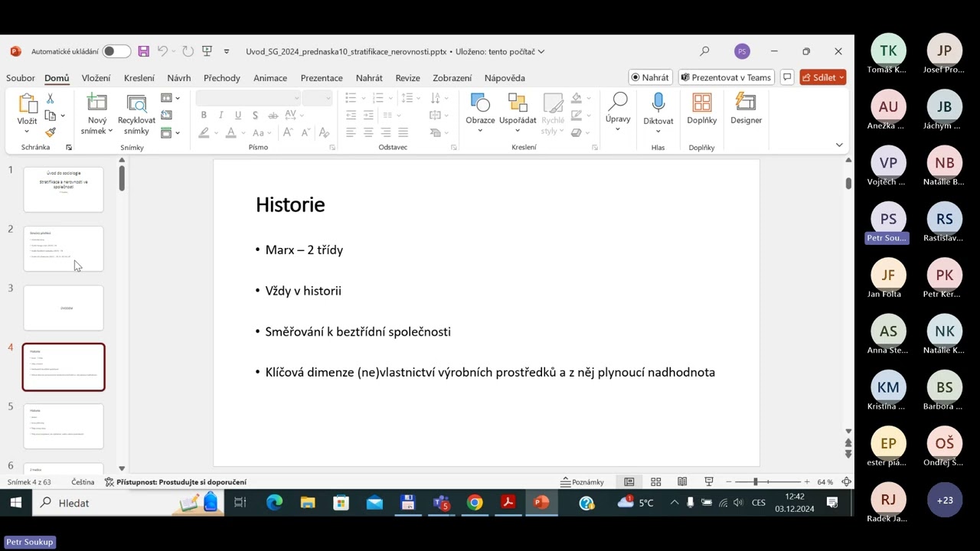
Task: Click Prezentovat v Teams button
Action: 726,77
